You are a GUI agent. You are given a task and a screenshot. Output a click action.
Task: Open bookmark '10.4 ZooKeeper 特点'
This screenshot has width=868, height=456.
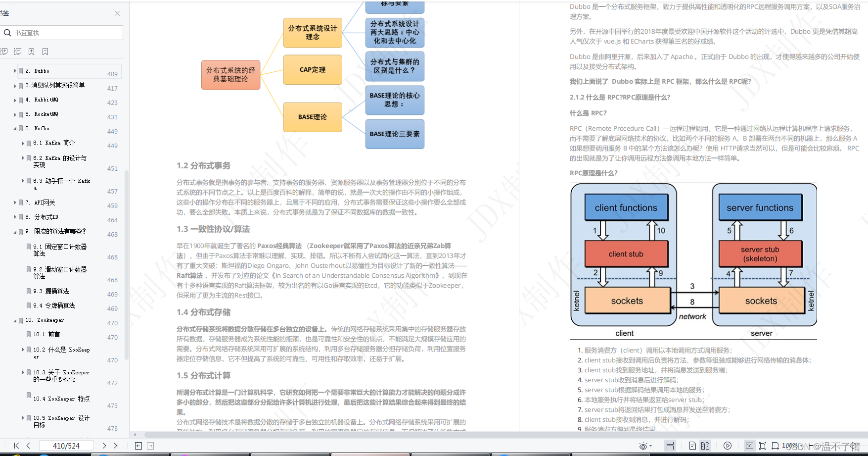click(x=61, y=399)
